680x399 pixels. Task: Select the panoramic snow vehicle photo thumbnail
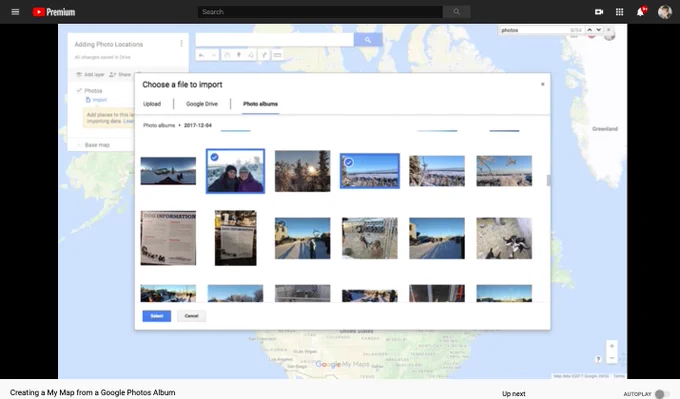pos(168,171)
